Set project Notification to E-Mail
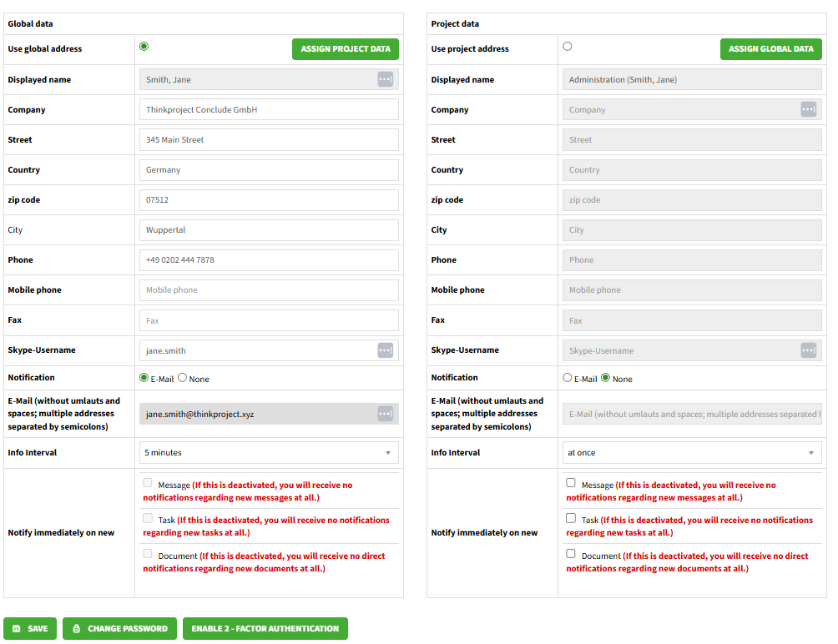 point(568,378)
